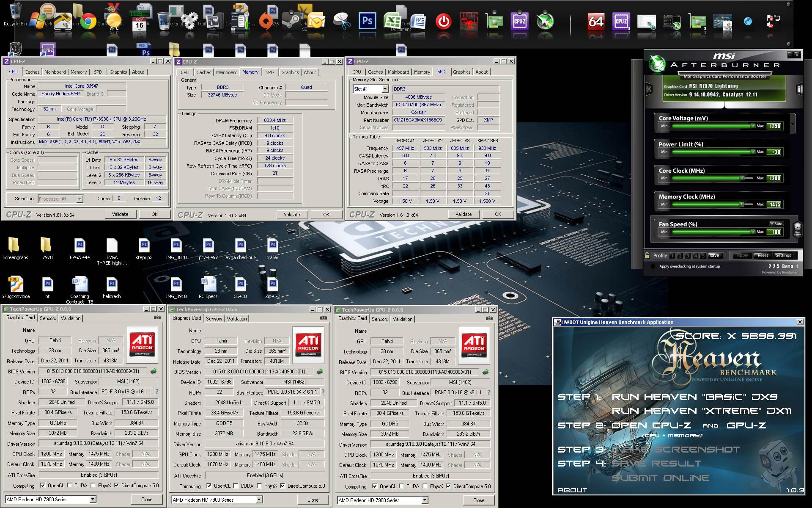The height and width of the screenshot is (508, 812).
Task: Toggle the Fan Speed Auto button
Action: click(x=776, y=224)
